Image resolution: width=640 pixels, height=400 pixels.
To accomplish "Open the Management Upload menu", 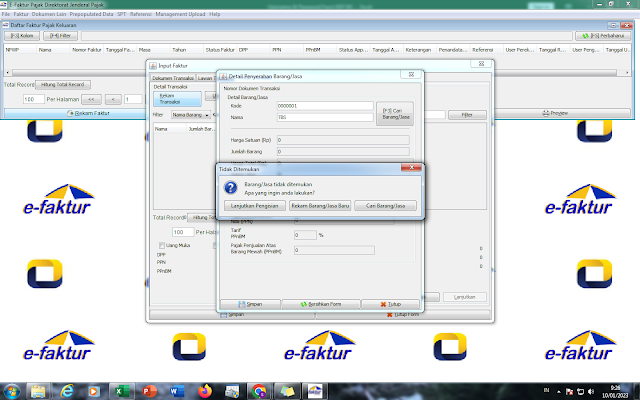I will click(180, 14).
